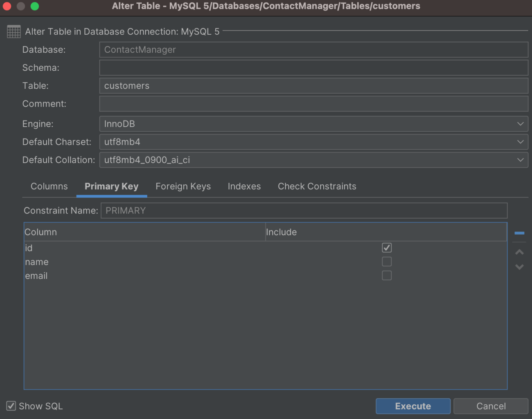This screenshot has width=532, height=419.
Task: Uncheck the Include checkbox for id
Action: [x=386, y=248]
